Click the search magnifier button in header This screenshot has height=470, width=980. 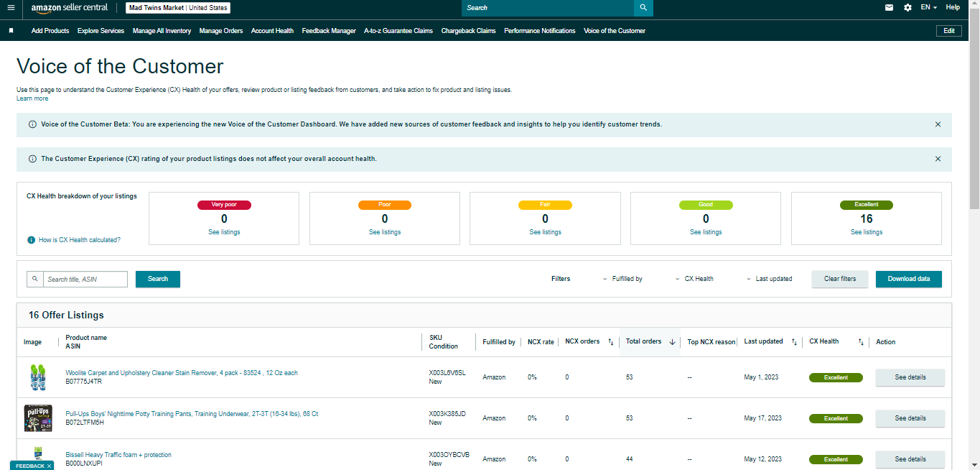pos(643,8)
